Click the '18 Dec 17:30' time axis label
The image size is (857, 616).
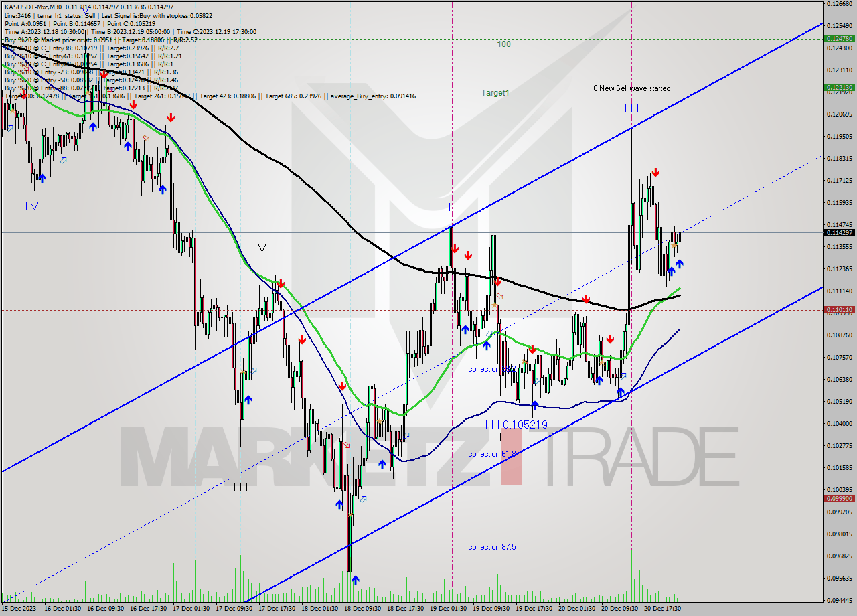point(407,609)
